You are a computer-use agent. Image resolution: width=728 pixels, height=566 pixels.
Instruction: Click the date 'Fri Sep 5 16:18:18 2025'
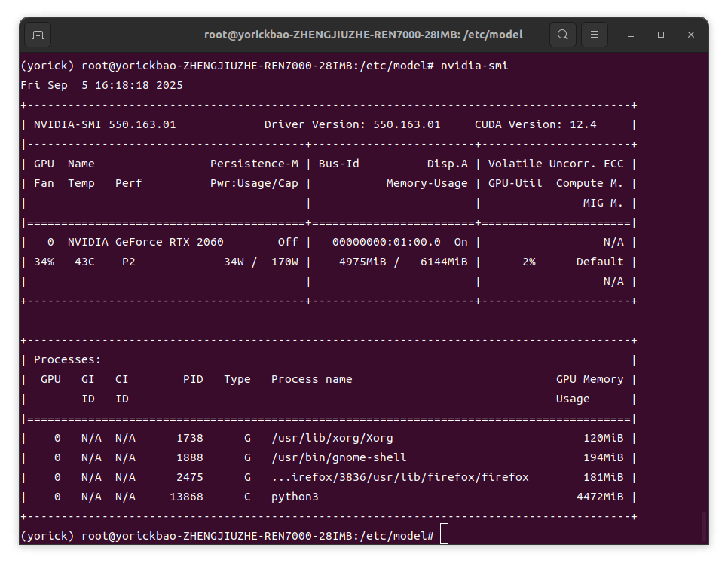102,85
